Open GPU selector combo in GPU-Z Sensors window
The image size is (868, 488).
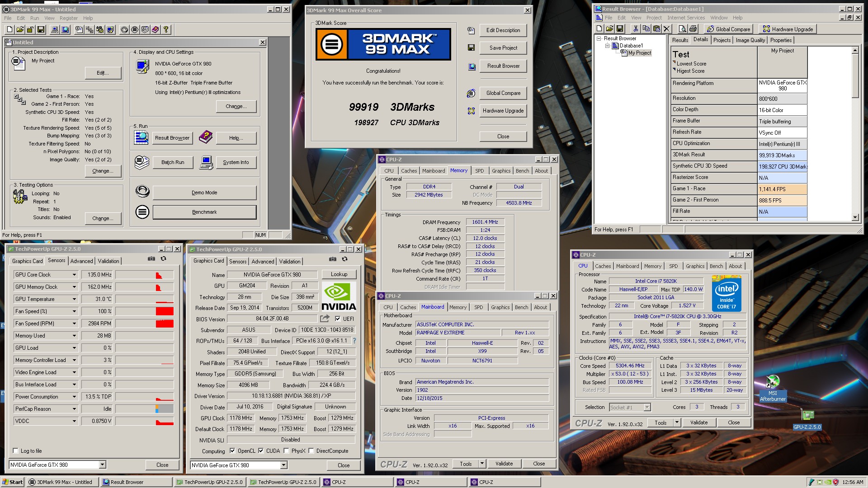click(x=57, y=465)
